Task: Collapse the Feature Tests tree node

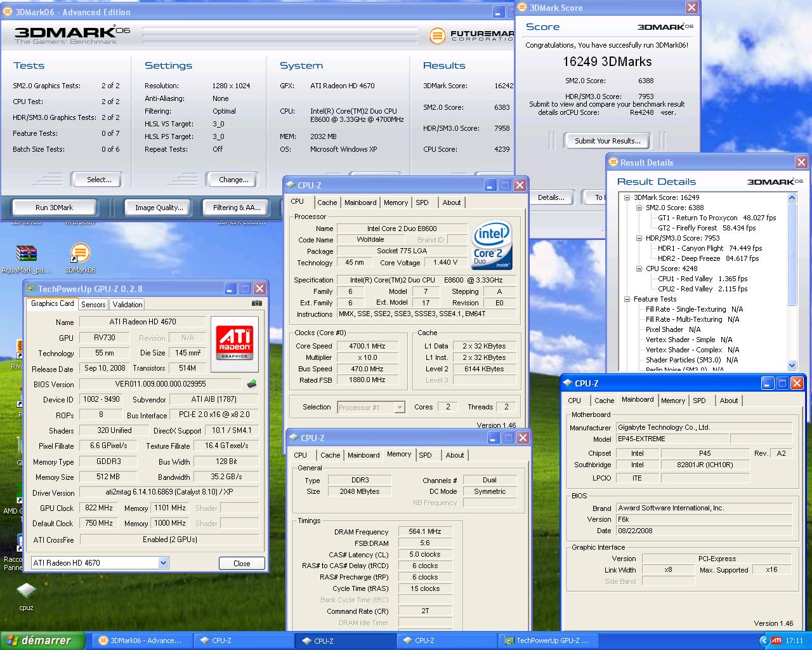Action: [x=627, y=299]
